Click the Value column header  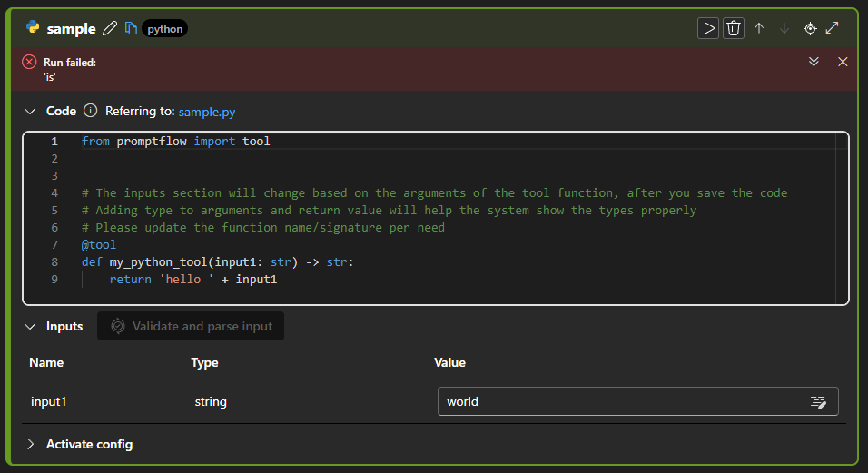pyautogui.click(x=449, y=362)
